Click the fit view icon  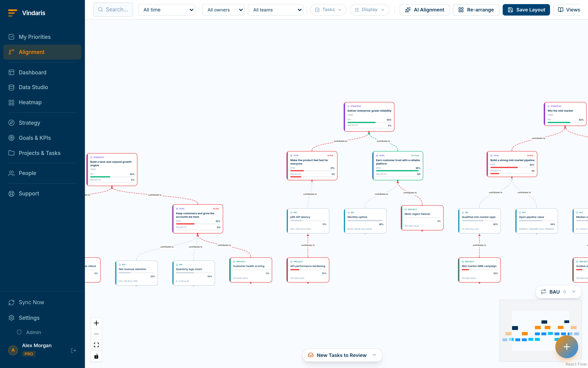click(x=96, y=345)
